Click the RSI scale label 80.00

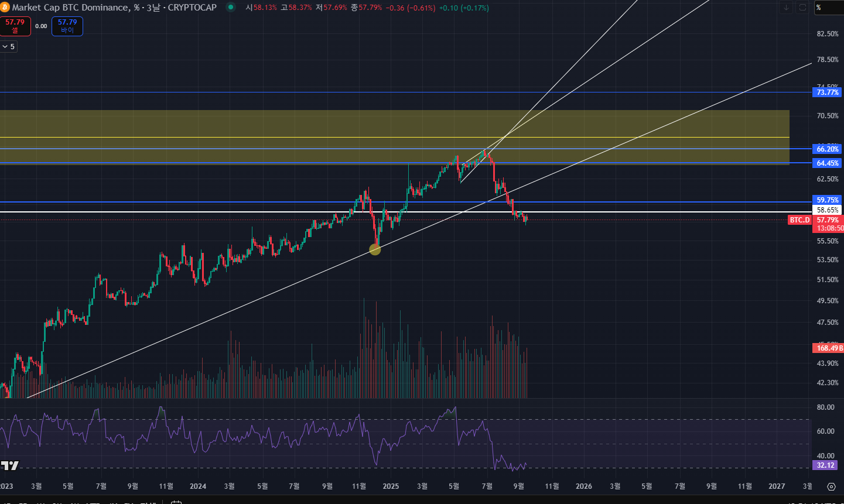point(826,407)
